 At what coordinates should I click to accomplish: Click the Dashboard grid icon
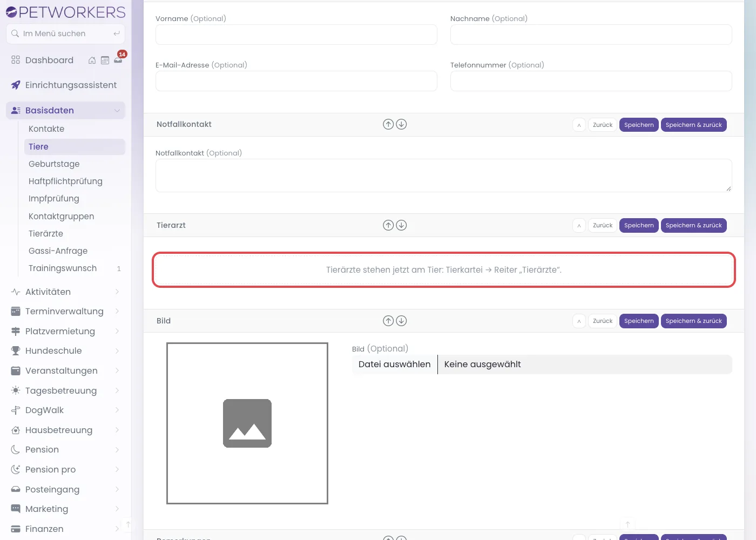click(x=16, y=60)
